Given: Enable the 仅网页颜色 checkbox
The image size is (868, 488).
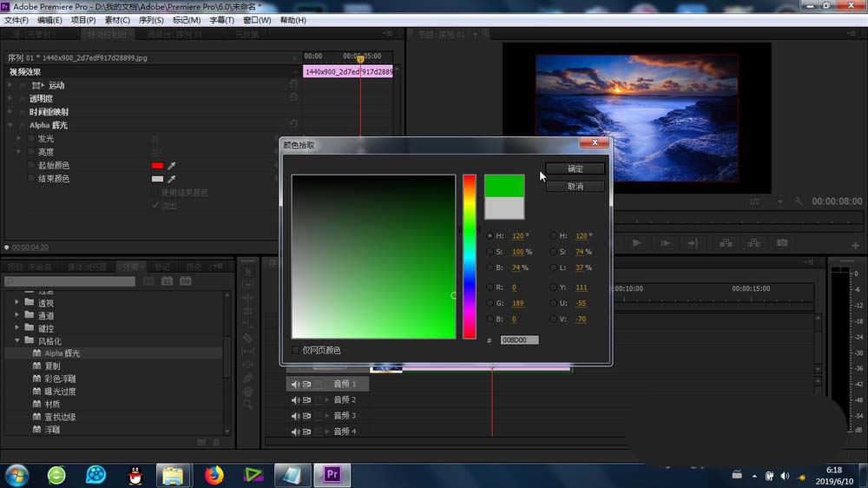Looking at the screenshot, I should pos(295,350).
